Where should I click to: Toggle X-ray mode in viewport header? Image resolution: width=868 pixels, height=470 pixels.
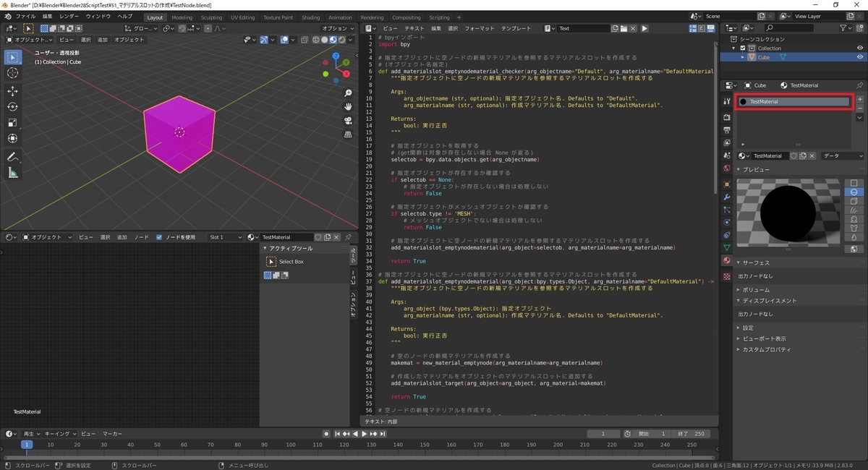point(305,40)
